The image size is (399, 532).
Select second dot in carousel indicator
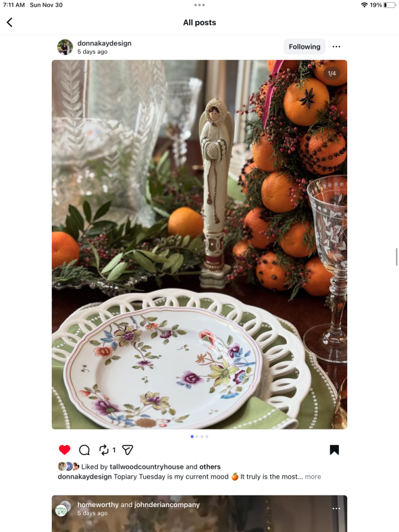[x=197, y=436]
